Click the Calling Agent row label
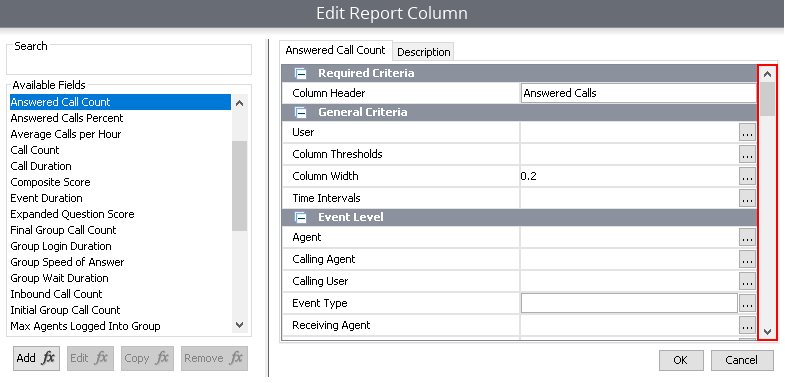 324,259
